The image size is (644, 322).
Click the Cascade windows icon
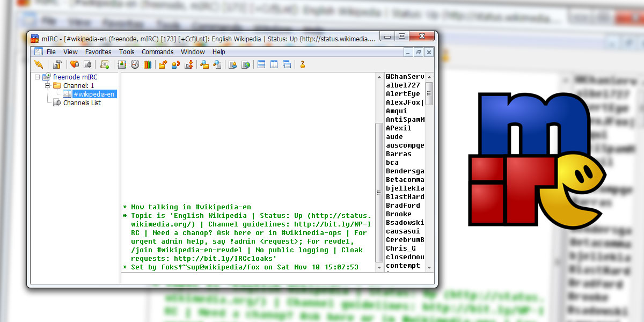[287, 64]
